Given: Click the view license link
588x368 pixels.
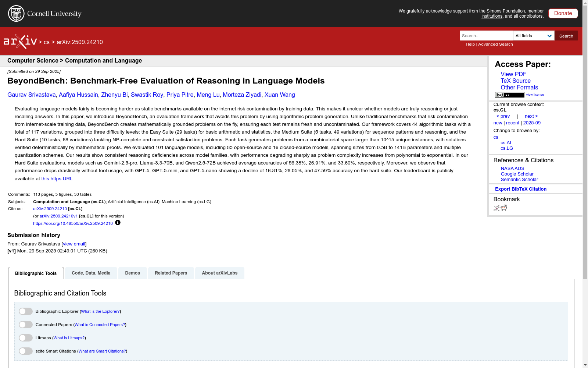Looking at the screenshot, I should (535, 95).
